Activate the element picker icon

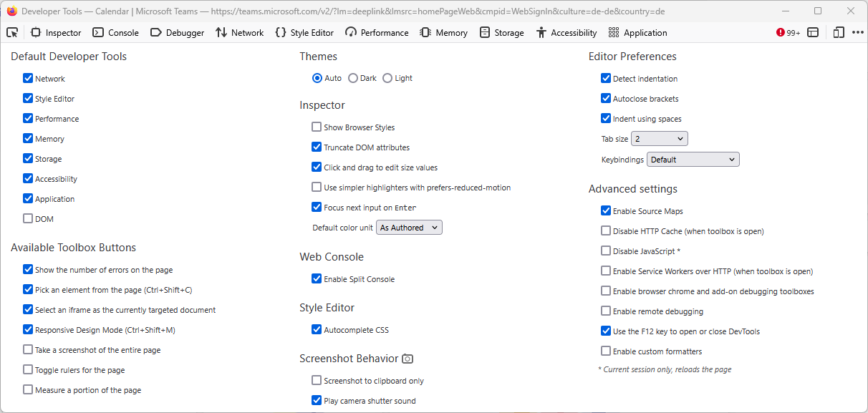click(12, 32)
